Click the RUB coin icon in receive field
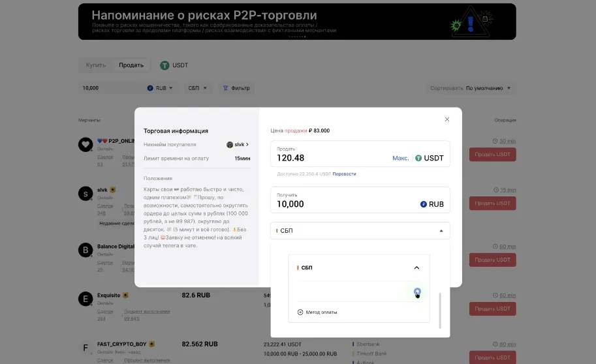This screenshot has width=596, height=364. point(424,204)
